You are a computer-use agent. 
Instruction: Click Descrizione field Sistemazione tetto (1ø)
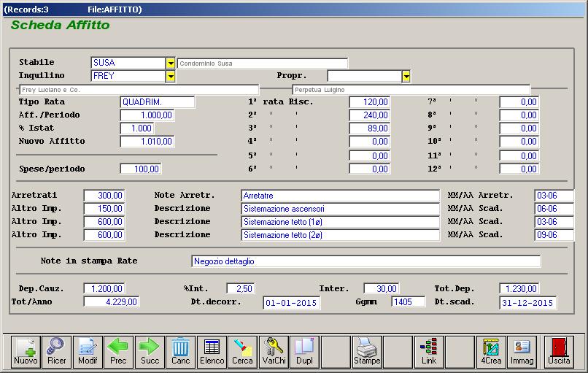[x=340, y=222]
